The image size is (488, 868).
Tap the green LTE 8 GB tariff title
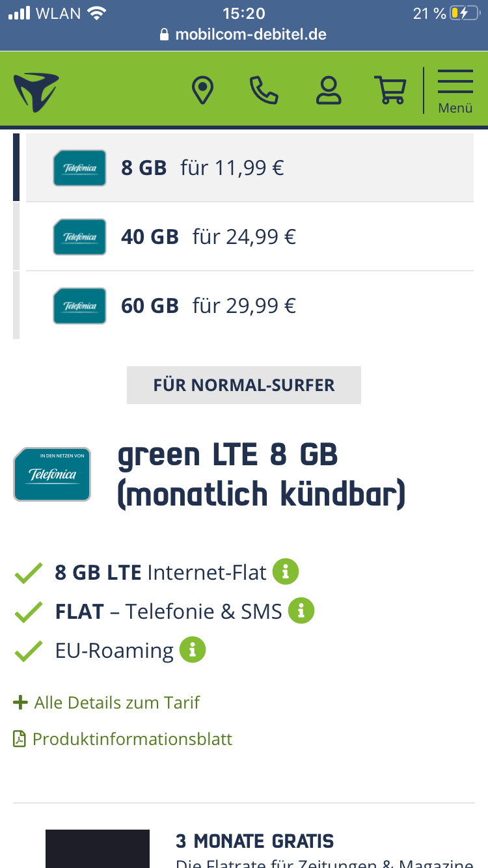point(262,475)
